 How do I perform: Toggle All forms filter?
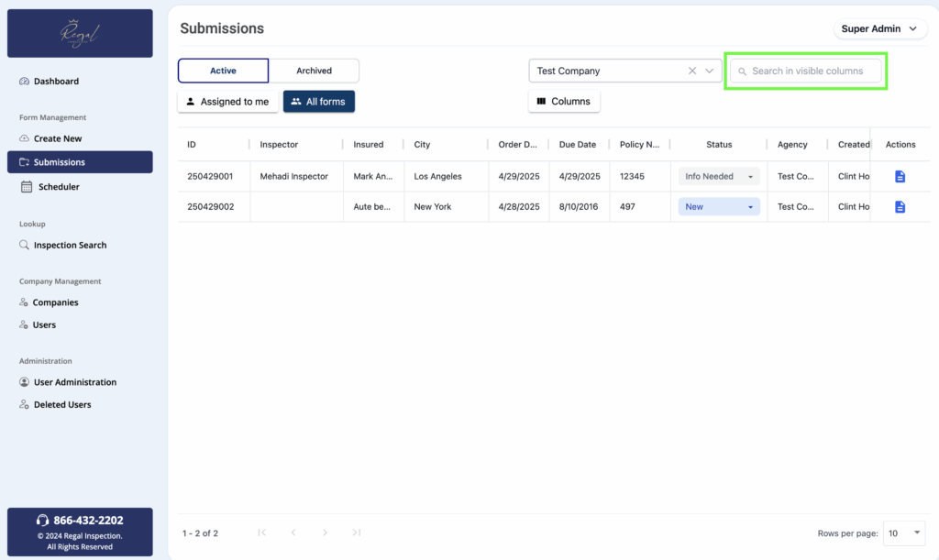[318, 102]
